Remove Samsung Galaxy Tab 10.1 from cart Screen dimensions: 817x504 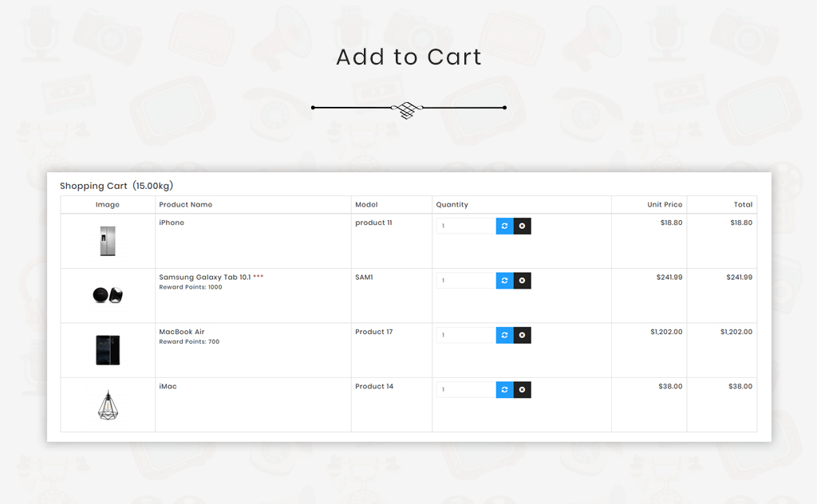tap(522, 281)
